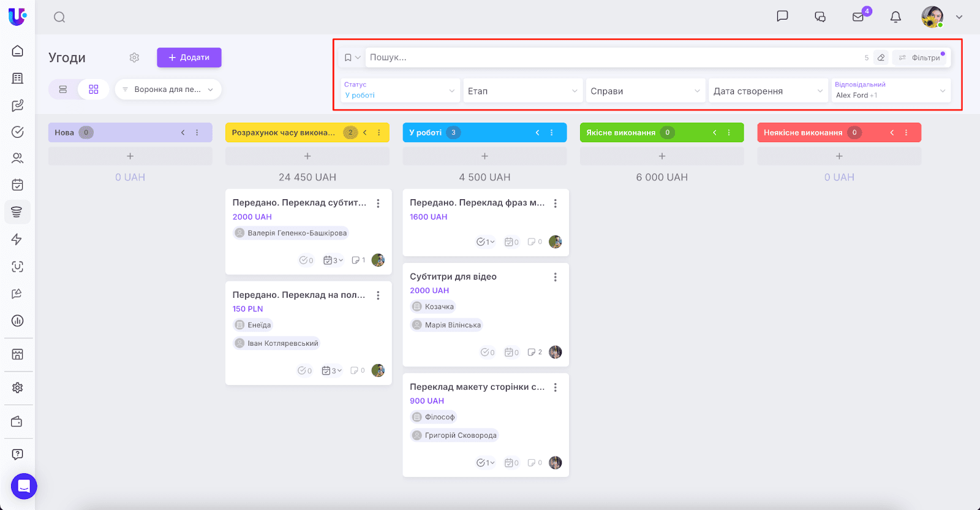
Task: Add a deal to the У роботі column
Action: (484, 156)
